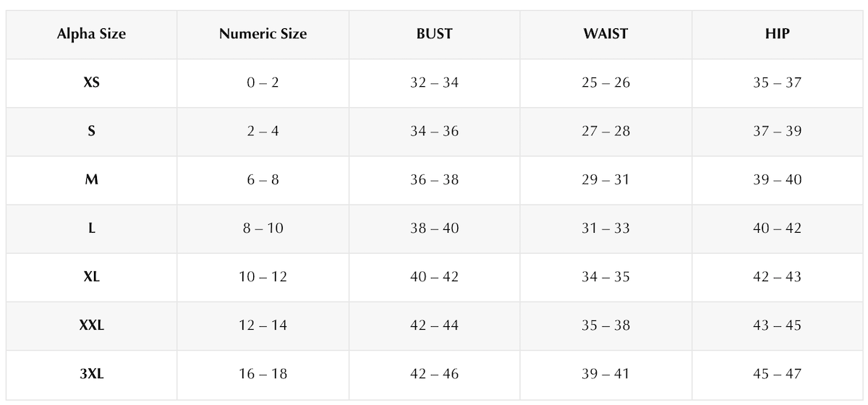The image size is (868, 405).
Task: Select the Numeric Size column header
Action: click(x=263, y=34)
